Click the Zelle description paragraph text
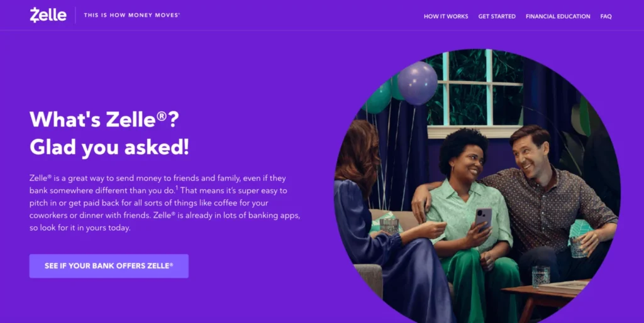Screen dimensions: 644x323 [165, 203]
